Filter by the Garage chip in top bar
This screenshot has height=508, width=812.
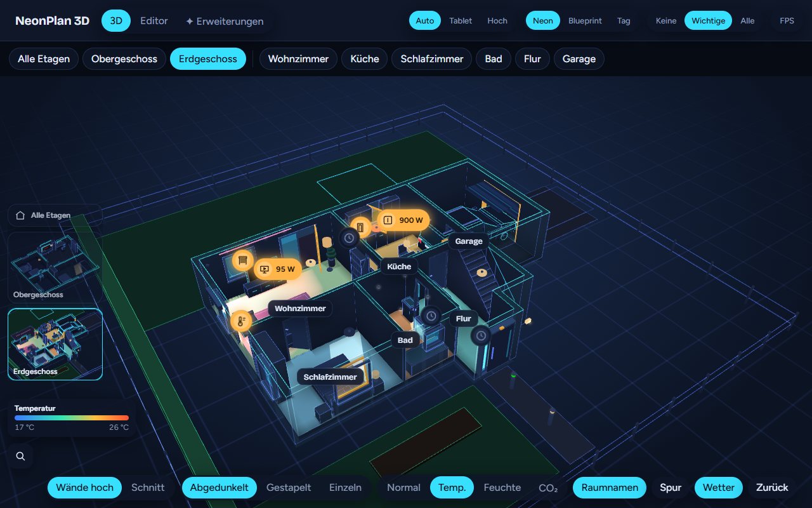point(579,59)
